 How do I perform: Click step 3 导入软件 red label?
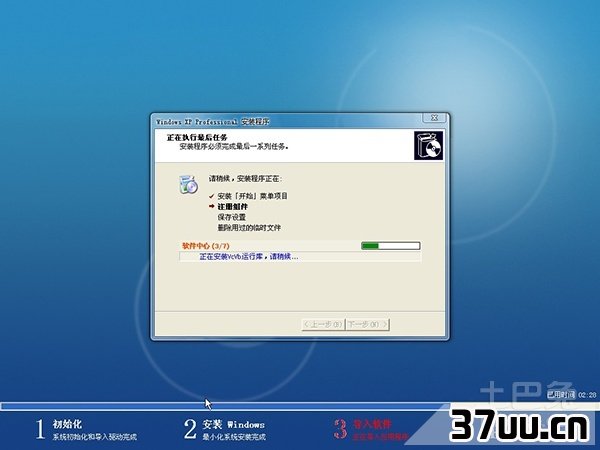(372, 424)
